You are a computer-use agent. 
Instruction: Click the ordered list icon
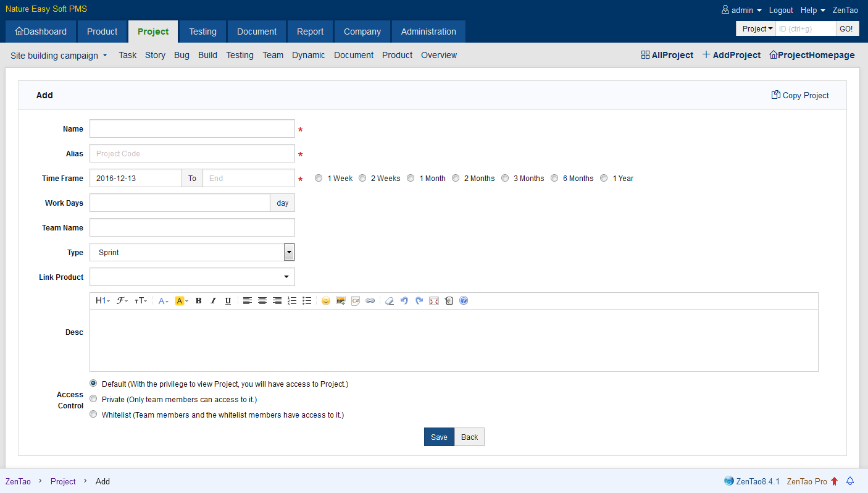[292, 301]
